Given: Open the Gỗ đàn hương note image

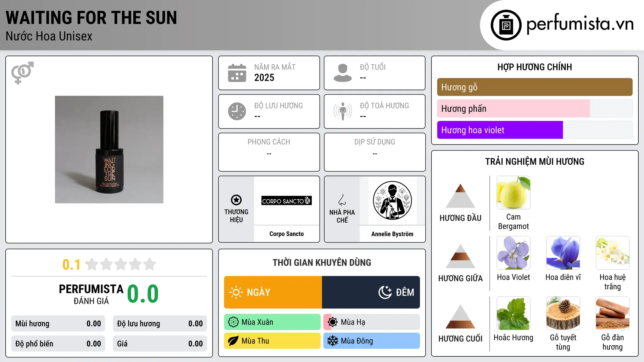Looking at the screenshot, I should coord(613,313).
